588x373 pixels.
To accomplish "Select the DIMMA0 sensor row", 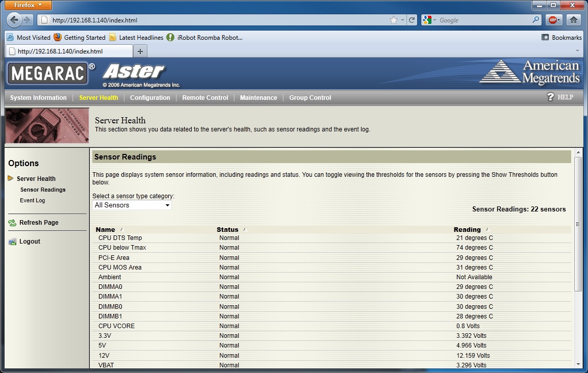I will pos(331,287).
